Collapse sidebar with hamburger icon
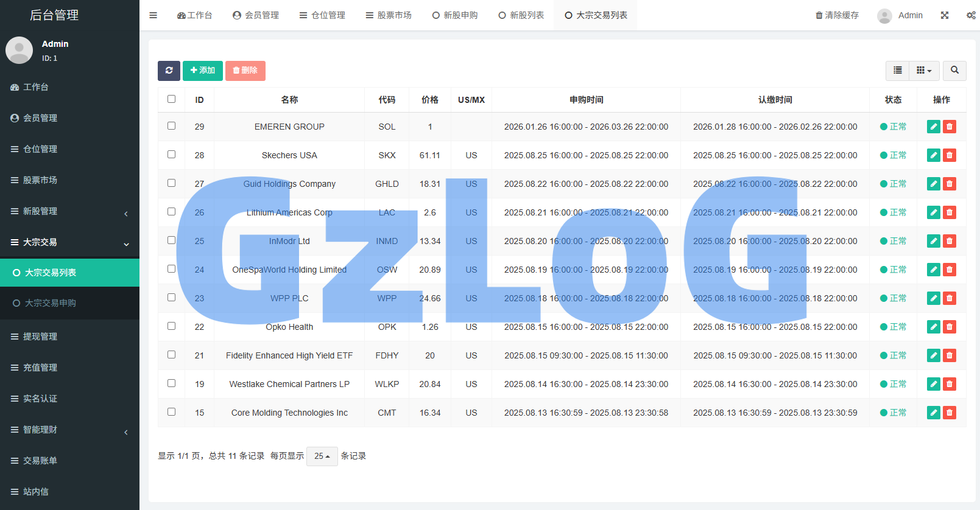The width and height of the screenshot is (980, 510). click(x=153, y=15)
